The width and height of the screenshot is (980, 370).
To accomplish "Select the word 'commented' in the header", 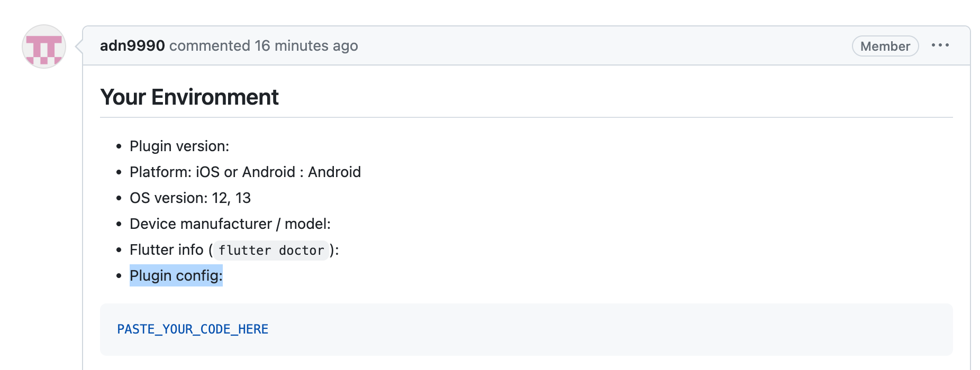I will coord(209,45).
